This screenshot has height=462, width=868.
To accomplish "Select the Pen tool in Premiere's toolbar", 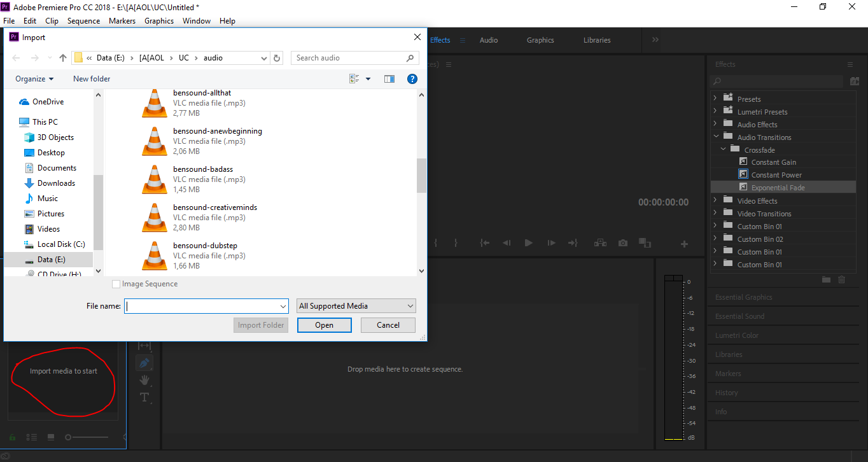I will (x=144, y=363).
